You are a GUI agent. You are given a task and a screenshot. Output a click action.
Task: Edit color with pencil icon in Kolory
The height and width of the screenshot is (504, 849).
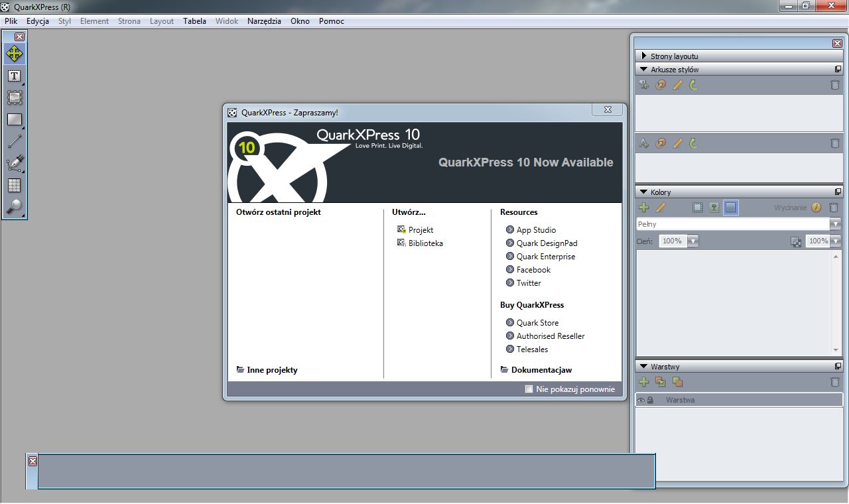661,208
